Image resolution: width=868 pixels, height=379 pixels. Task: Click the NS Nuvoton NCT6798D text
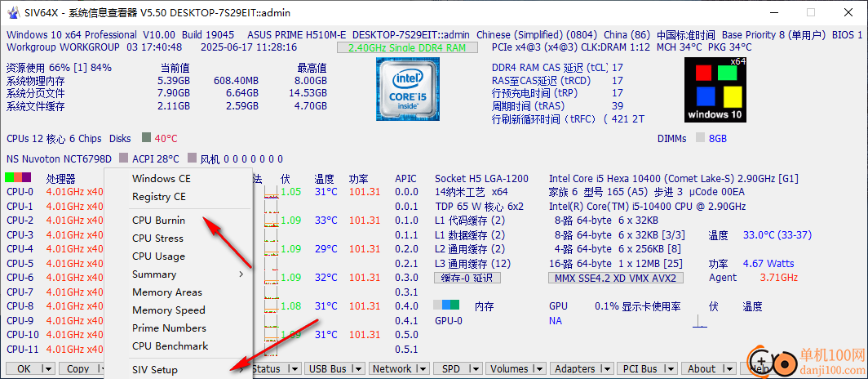(x=60, y=159)
